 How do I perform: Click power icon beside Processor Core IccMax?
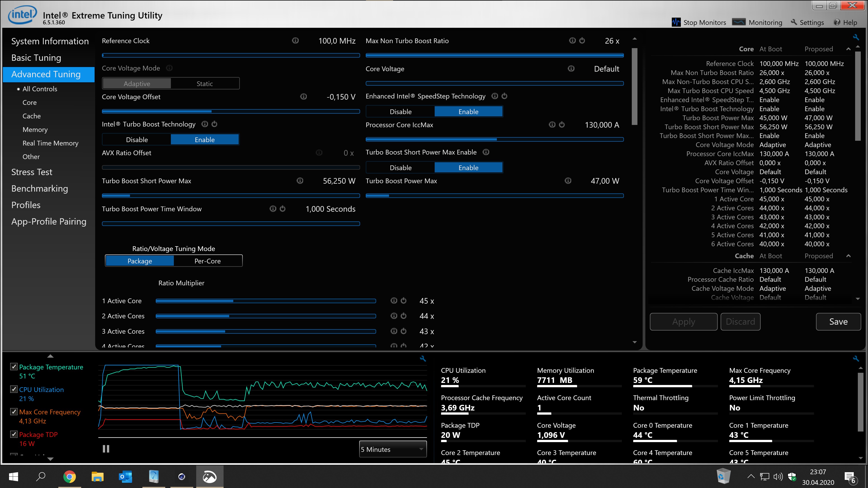[562, 125]
